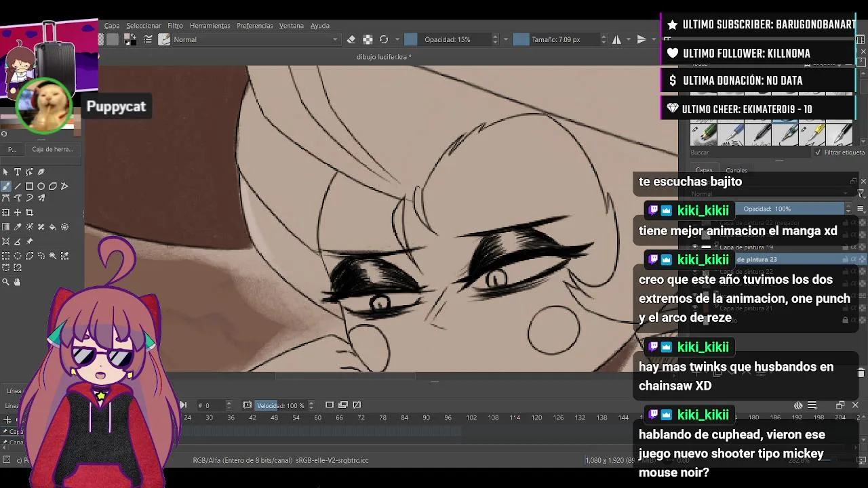Select the Zoom magnifier tool

tap(6, 282)
